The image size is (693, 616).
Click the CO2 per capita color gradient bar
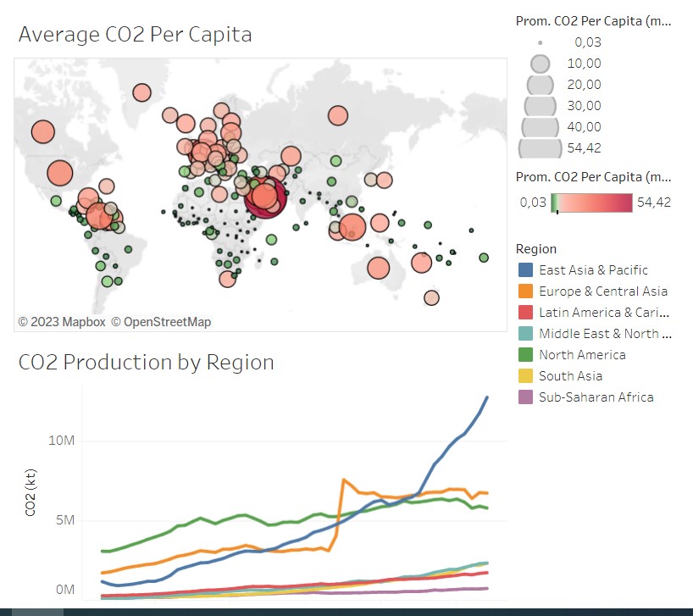(x=591, y=203)
